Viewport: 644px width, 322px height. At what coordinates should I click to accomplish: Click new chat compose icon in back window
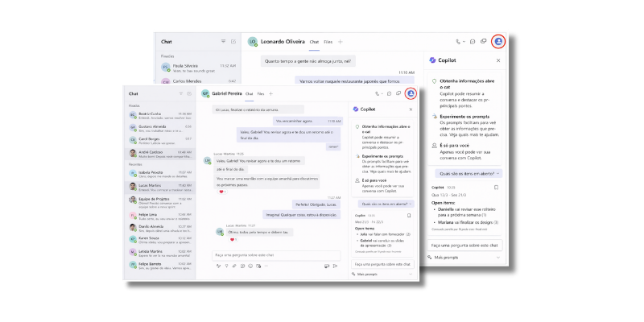[x=233, y=42]
